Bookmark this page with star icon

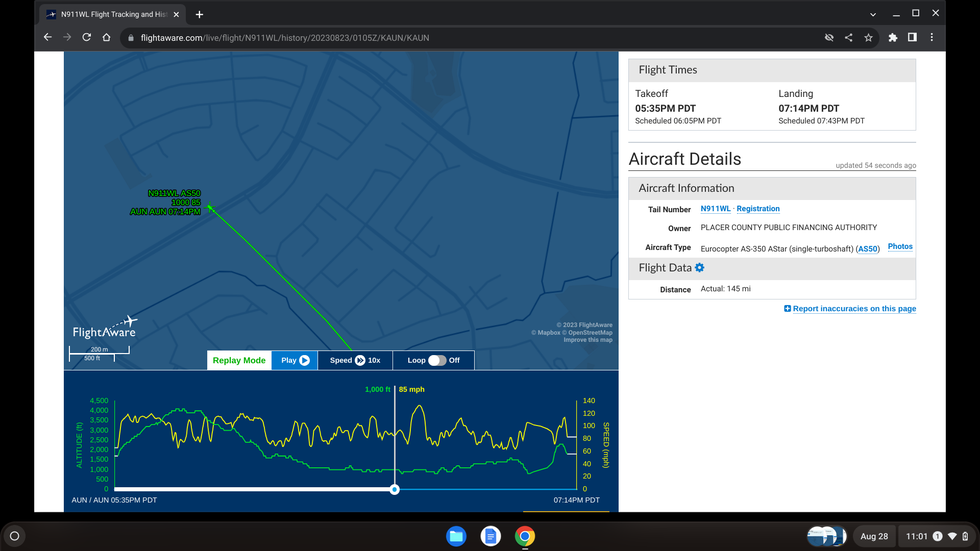(868, 37)
